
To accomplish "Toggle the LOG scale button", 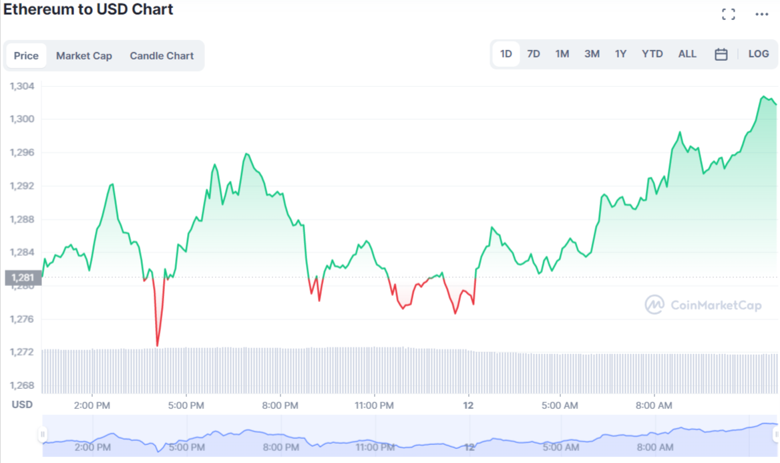I will pos(758,54).
